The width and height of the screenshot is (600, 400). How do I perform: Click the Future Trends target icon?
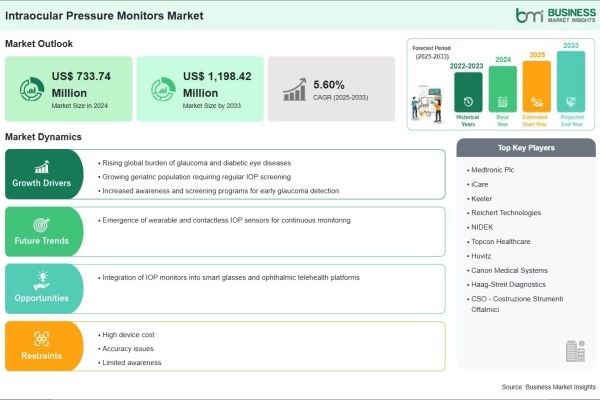[41, 225]
